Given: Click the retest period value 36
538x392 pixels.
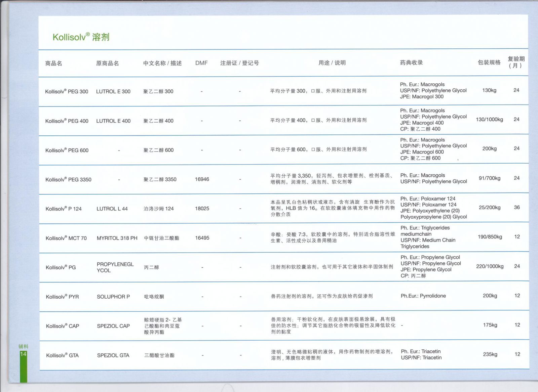Looking at the screenshot, I should [x=517, y=207].
